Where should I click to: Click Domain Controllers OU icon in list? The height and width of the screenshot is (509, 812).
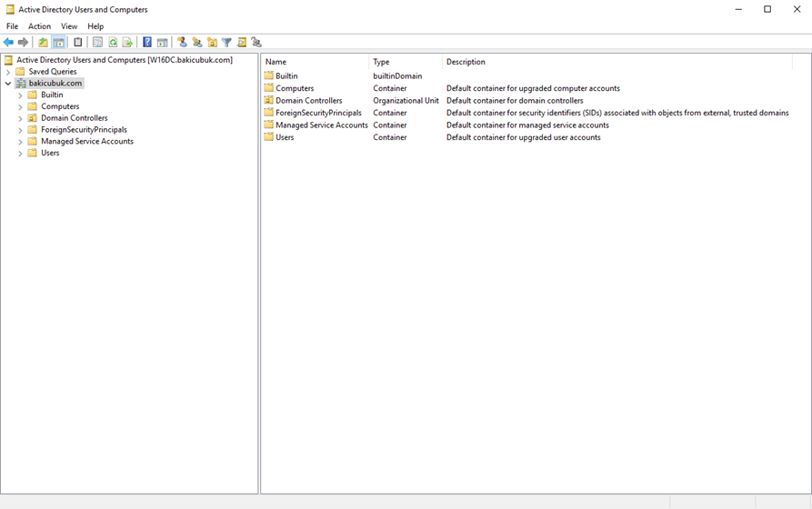[x=268, y=101]
